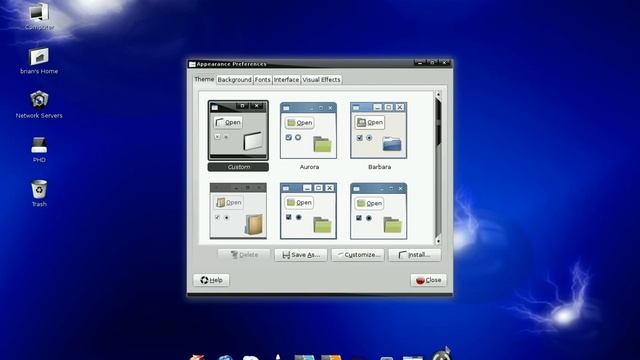
Task: Go to Visual Effects tab
Action: (321, 80)
